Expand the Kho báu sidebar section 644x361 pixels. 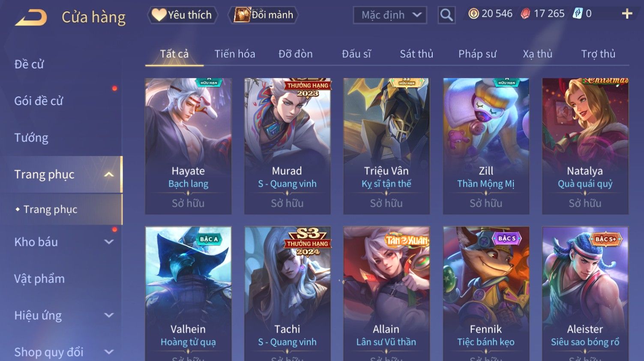click(x=109, y=242)
